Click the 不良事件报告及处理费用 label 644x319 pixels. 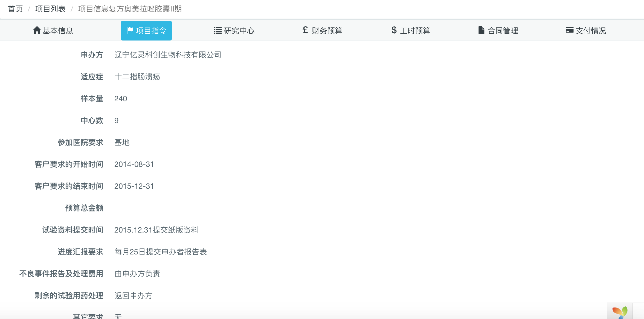(x=61, y=274)
